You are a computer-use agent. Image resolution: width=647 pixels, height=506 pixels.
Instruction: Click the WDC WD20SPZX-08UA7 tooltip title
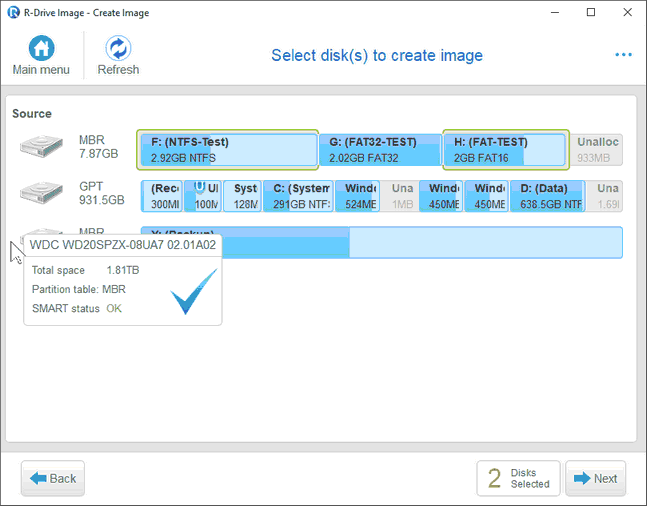pyautogui.click(x=123, y=245)
